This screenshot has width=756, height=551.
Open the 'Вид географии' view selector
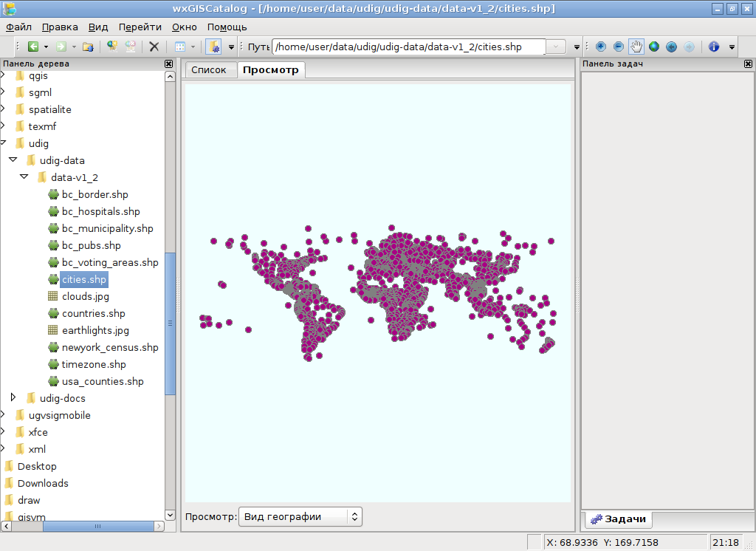300,516
